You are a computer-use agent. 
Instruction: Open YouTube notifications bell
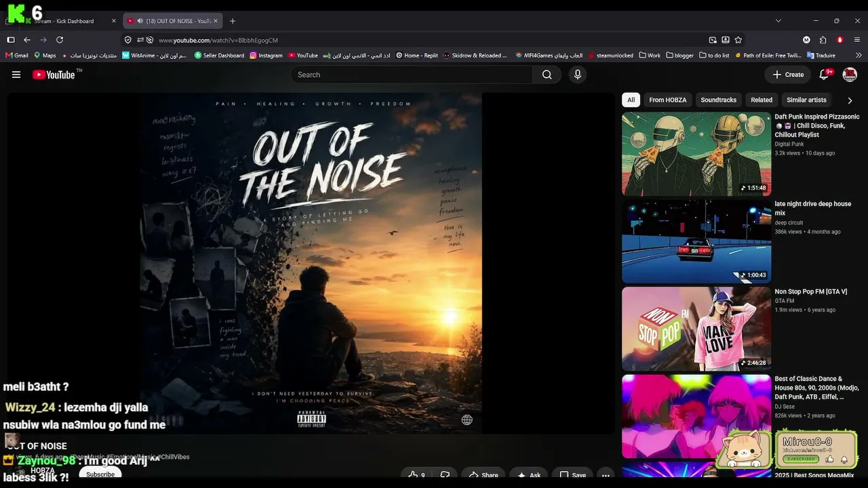(x=825, y=75)
